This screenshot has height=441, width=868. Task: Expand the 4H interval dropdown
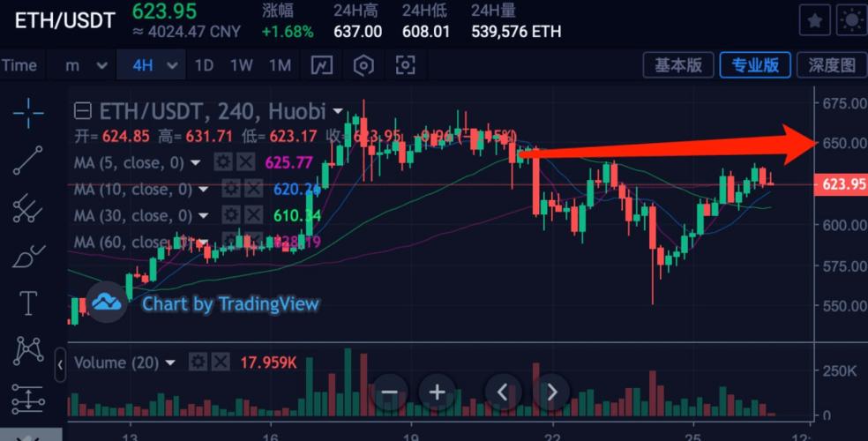(x=172, y=65)
